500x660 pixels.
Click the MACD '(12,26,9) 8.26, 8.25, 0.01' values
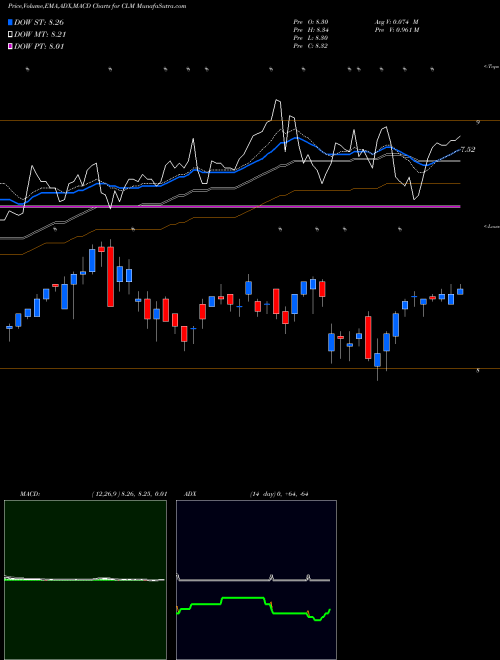(130, 494)
